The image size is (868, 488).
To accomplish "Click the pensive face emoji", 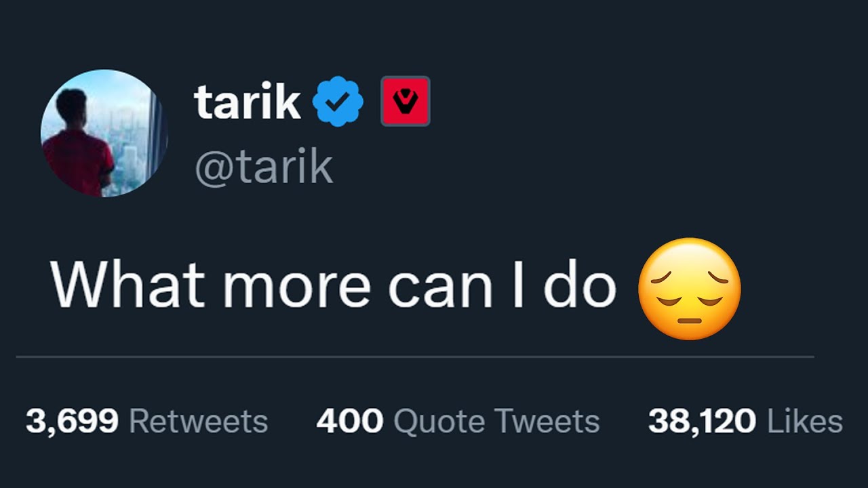I will (x=690, y=288).
